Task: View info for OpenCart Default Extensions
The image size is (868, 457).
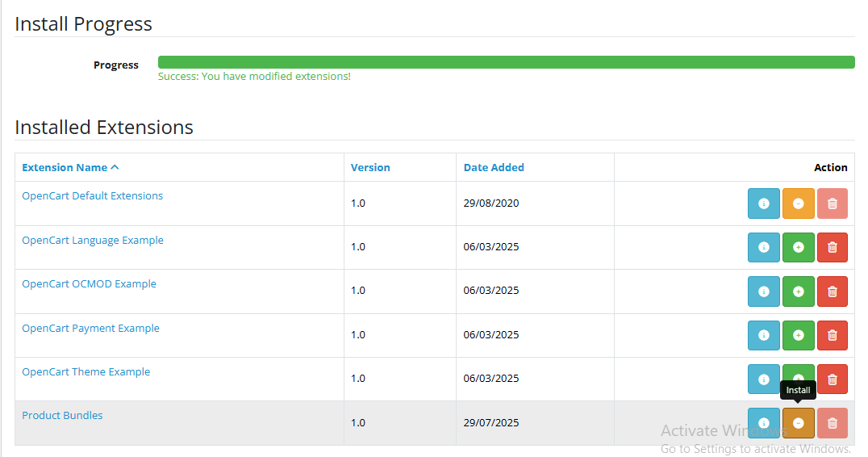Action: 764,203
